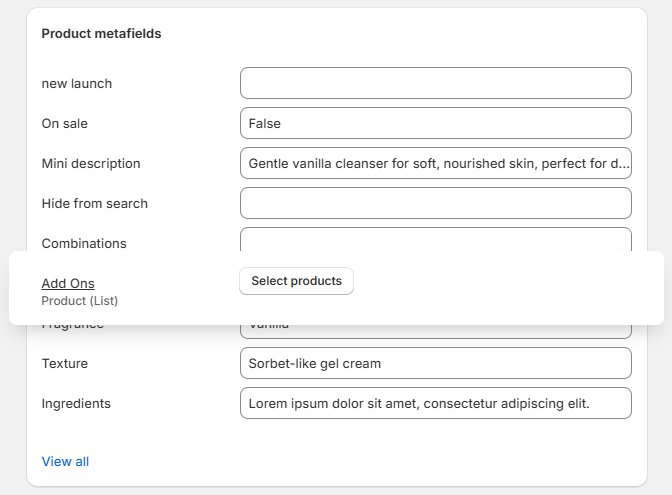Open the View all metafields link
This screenshot has width=672, height=495.
point(65,461)
